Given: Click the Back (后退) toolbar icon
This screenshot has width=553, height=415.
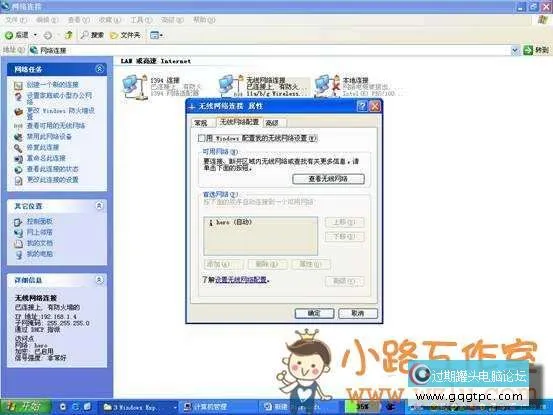Looking at the screenshot, I should [9, 35].
